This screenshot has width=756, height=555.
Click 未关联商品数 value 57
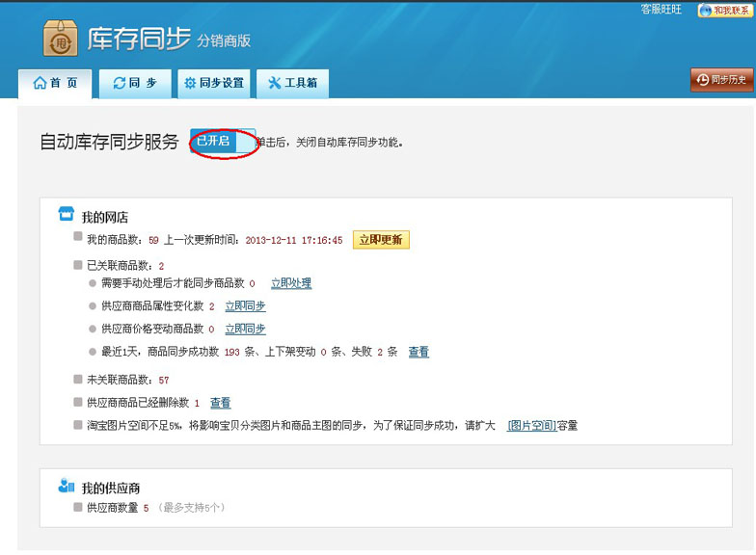point(164,381)
